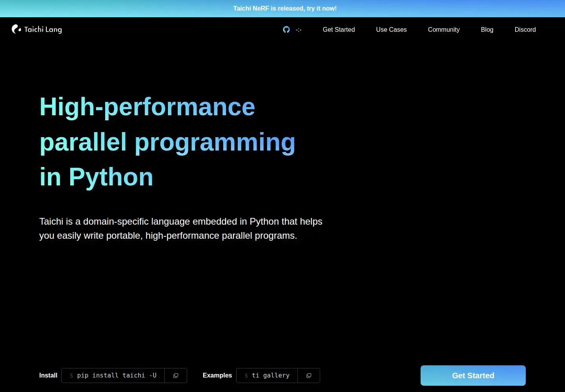Select the 'ti gallery' command text
The image size is (565, 392).
click(x=271, y=376)
